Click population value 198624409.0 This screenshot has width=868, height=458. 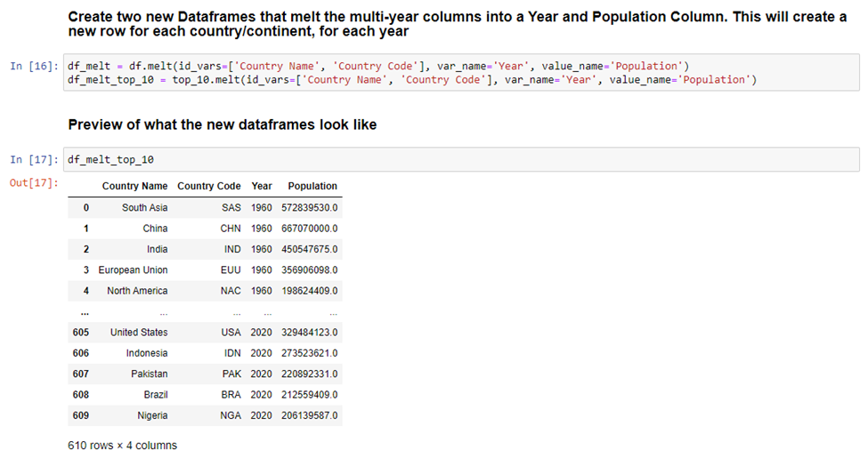pos(310,291)
